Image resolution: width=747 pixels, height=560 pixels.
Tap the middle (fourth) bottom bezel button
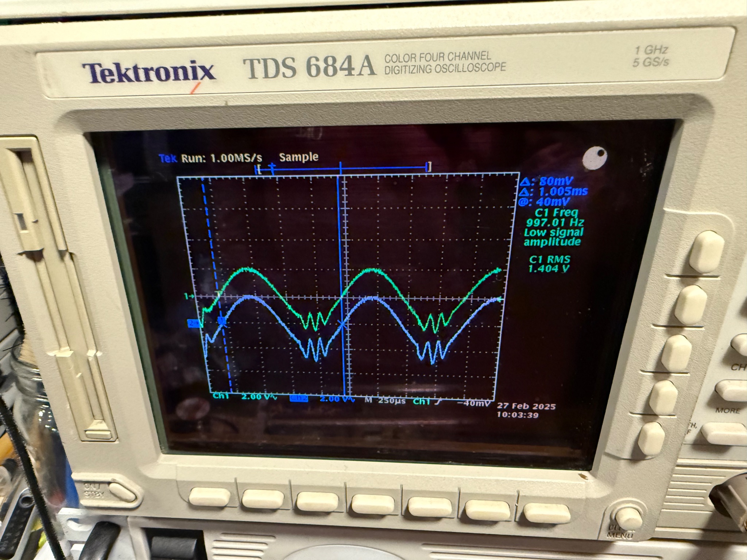click(x=373, y=503)
